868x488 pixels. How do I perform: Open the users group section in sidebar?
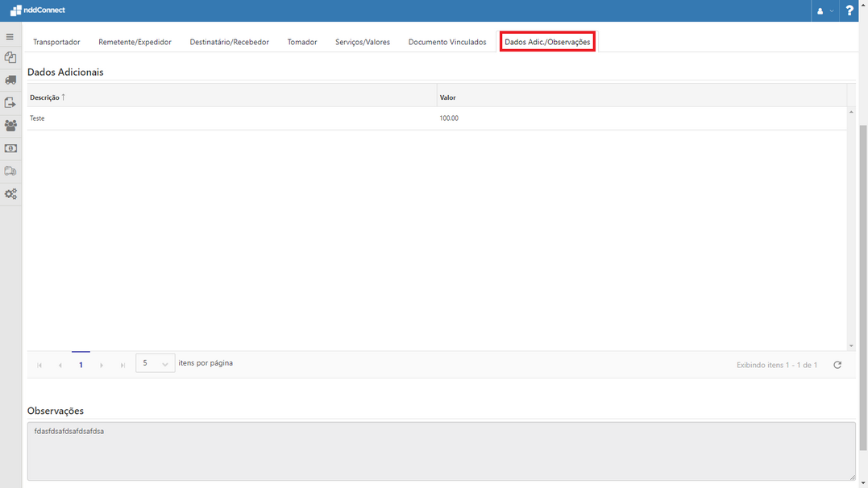pos(10,125)
